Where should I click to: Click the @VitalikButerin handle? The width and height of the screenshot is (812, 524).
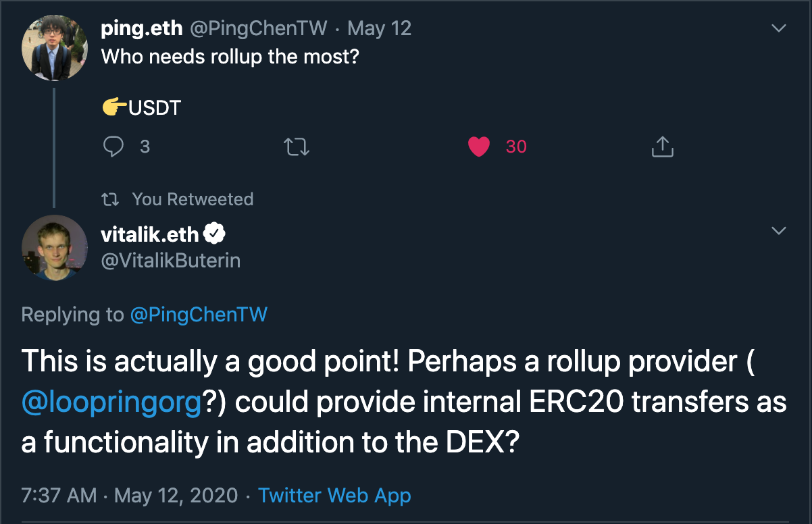[x=170, y=261]
